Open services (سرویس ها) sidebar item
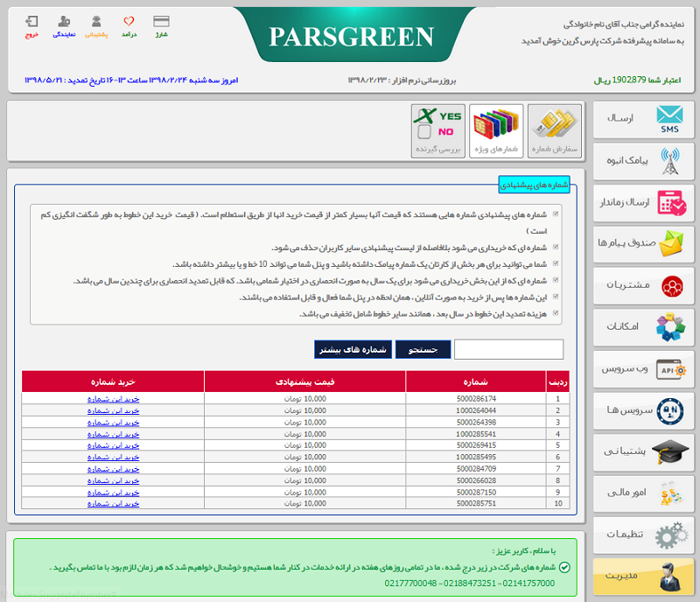This screenshot has height=602, width=700. point(643,410)
